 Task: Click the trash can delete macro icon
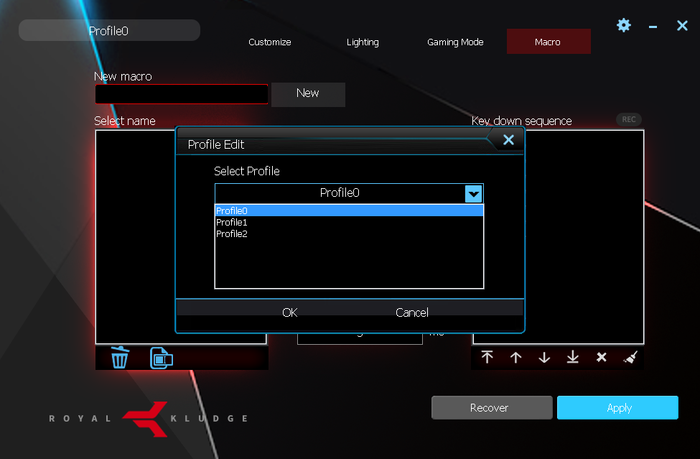(120, 357)
